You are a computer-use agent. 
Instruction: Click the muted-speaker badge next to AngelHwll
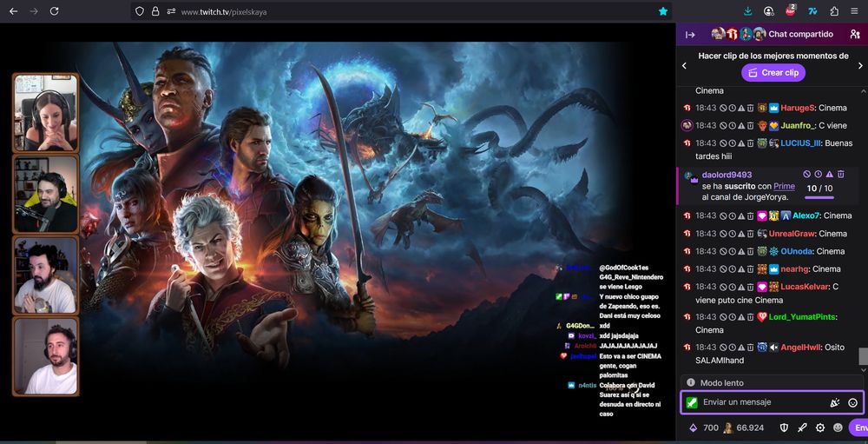coord(774,348)
